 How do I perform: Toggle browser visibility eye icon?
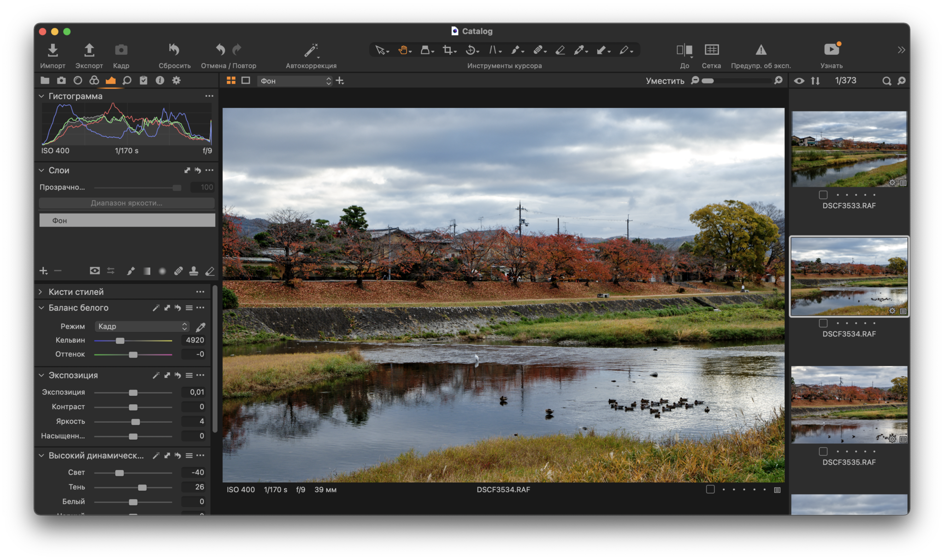coord(799,81)
